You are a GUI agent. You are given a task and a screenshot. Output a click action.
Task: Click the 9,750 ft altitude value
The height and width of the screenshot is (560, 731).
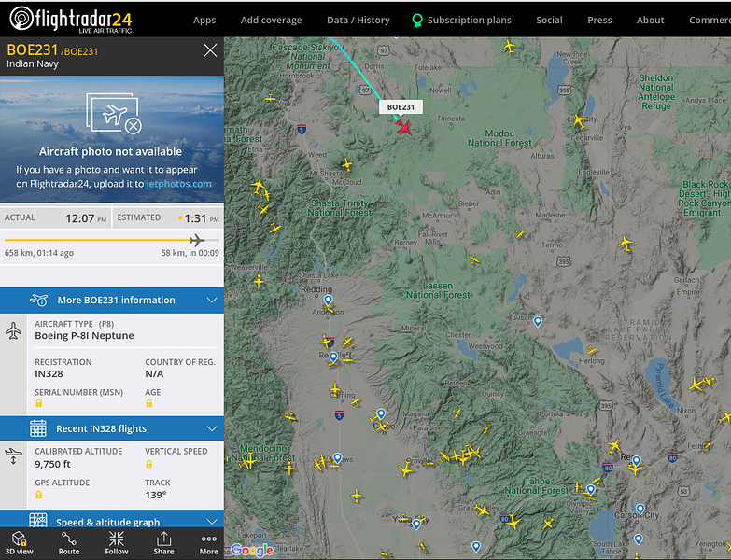point(52,464)
